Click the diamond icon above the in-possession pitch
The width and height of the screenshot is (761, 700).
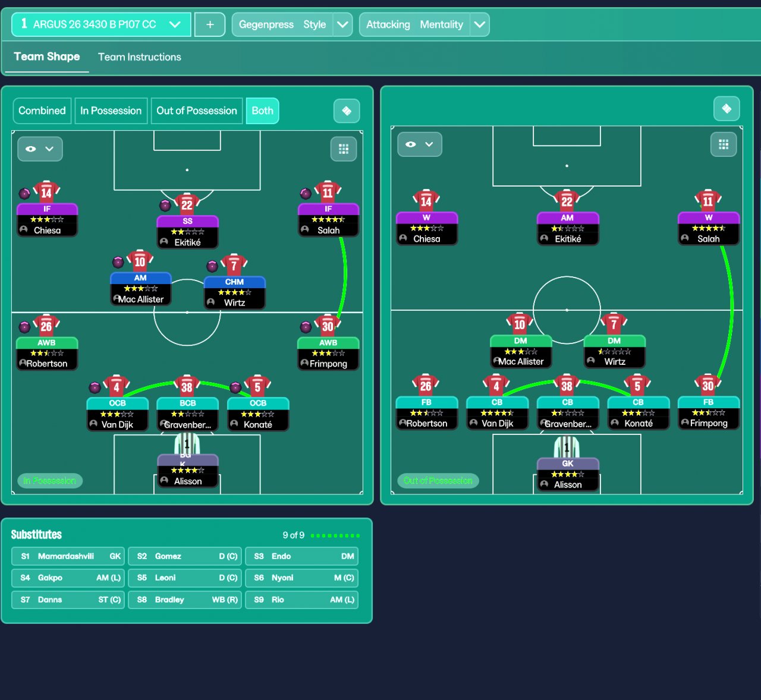(347, 111)
